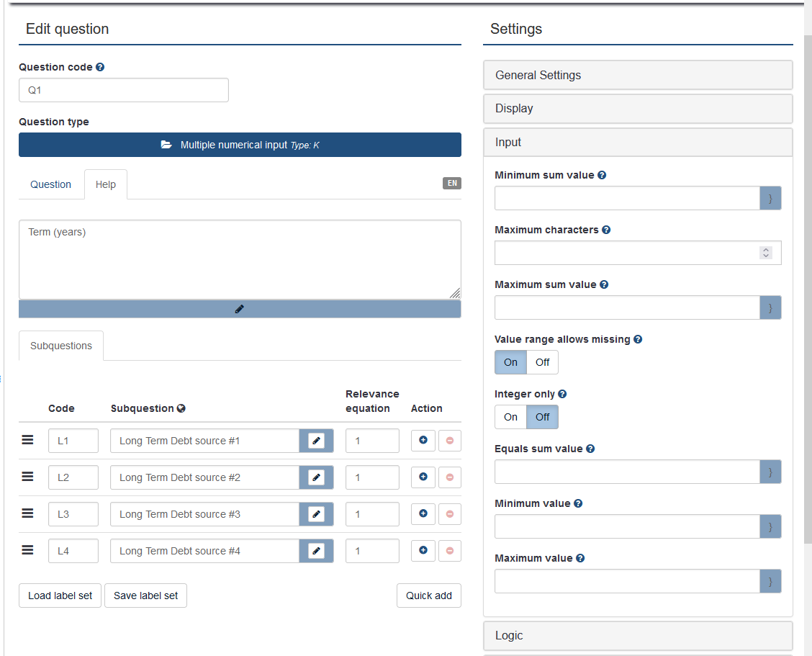This screenshot has height=656, width=812.
Task: Grab the drag handle for row L1
Action: (28, 441)
